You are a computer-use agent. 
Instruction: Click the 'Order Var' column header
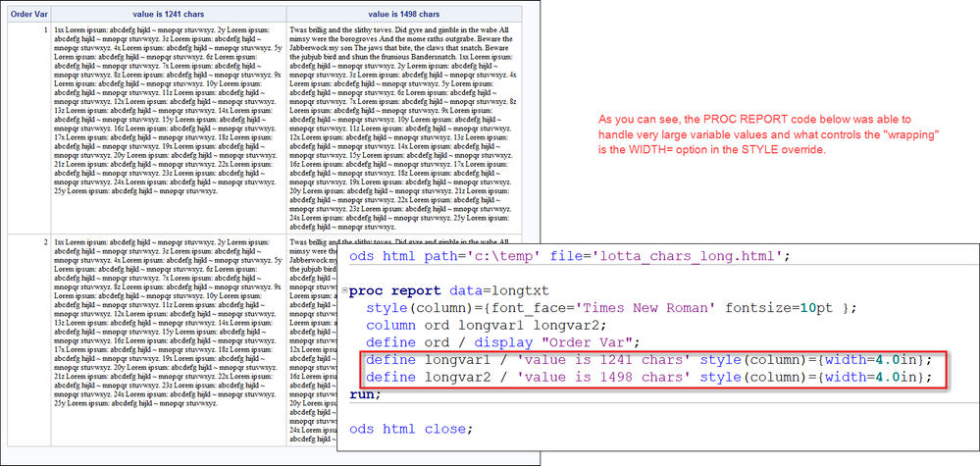pos(29,14)
